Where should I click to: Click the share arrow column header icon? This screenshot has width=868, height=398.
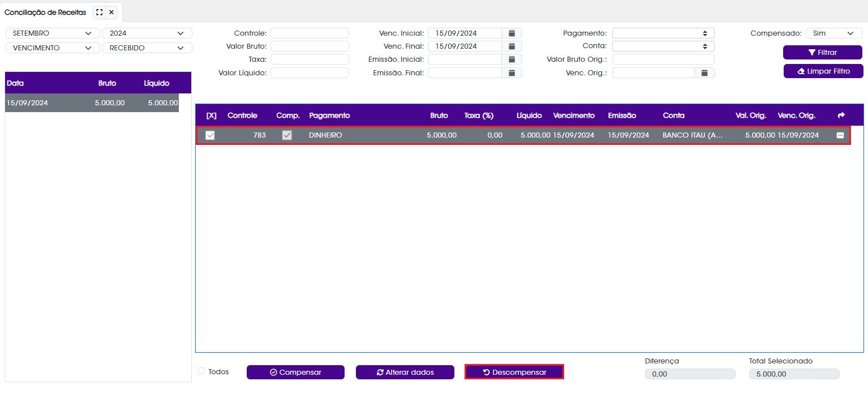point(841,115)
